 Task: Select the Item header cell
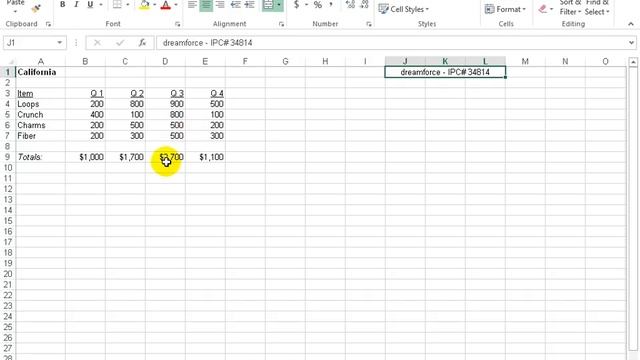[x=40, y=93]
